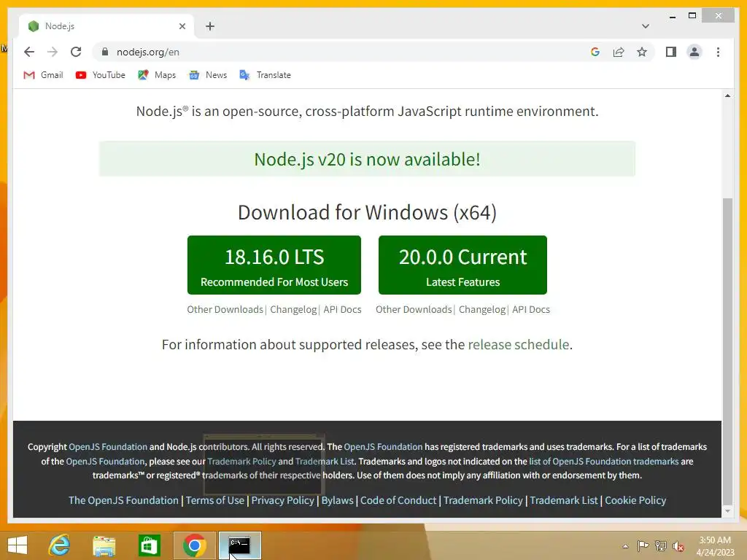Image resolution: width=747 pixels, height=560 pixels.
Task: Download 18.16.0 LTS installer
Action: tap(274, 265)
